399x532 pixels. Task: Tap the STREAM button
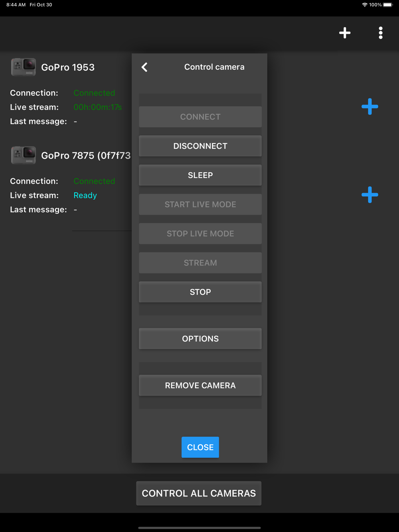200,263
